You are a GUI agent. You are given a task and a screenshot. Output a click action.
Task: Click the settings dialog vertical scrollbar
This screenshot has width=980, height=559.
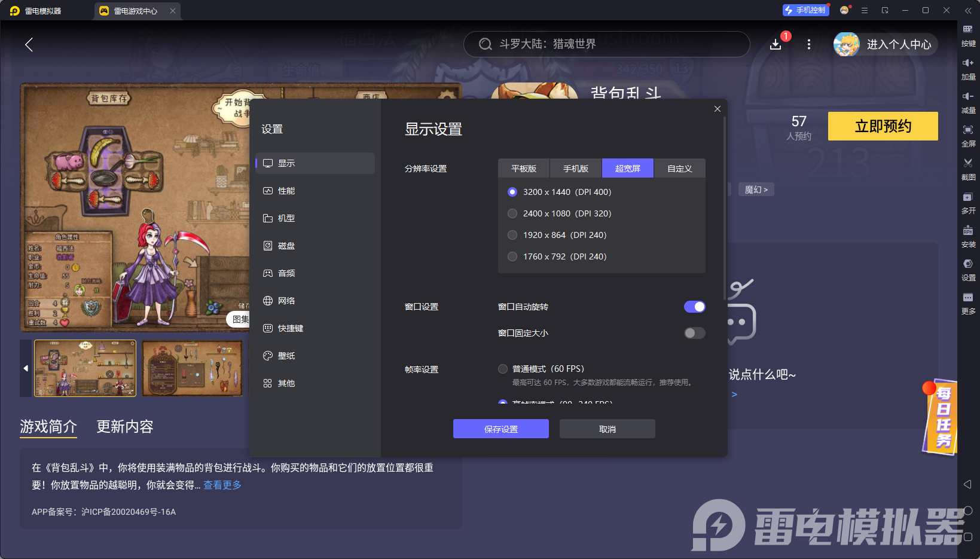coord(724,209)
